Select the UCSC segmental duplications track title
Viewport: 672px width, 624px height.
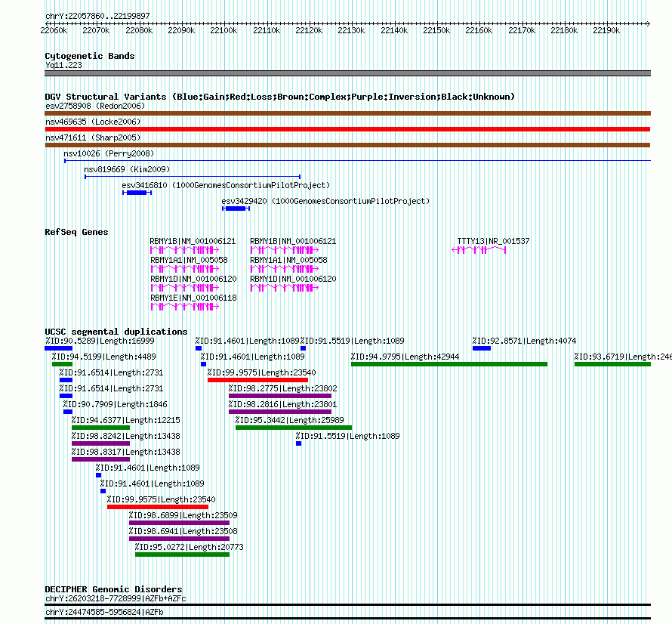pyautogui.click(x=116, y=332)
